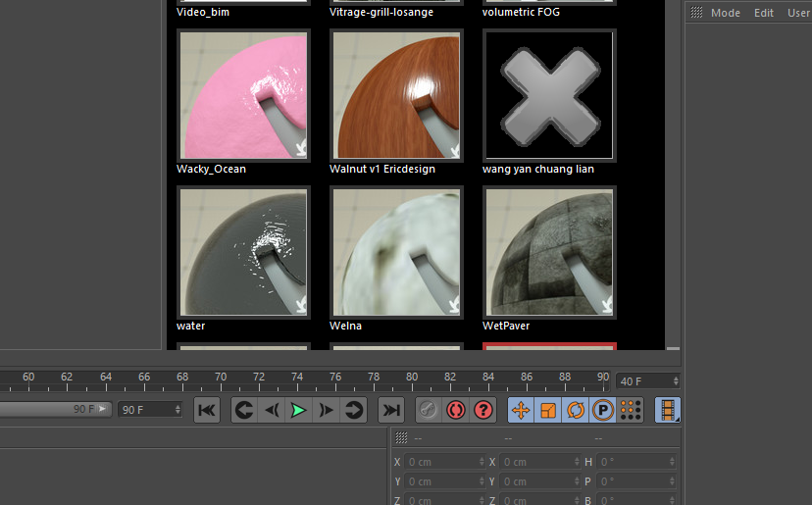Select the Wacky_Ocean material thumbnail
Viewport: 812px width, 505px height.
point(243,95)
